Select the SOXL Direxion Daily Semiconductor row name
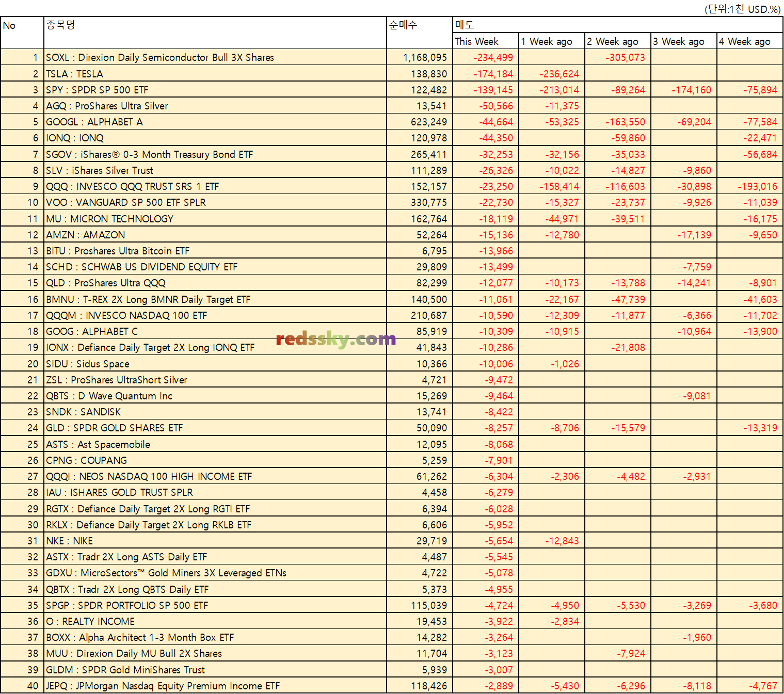This screenshot has height=694, width=784. pos(215,57)
